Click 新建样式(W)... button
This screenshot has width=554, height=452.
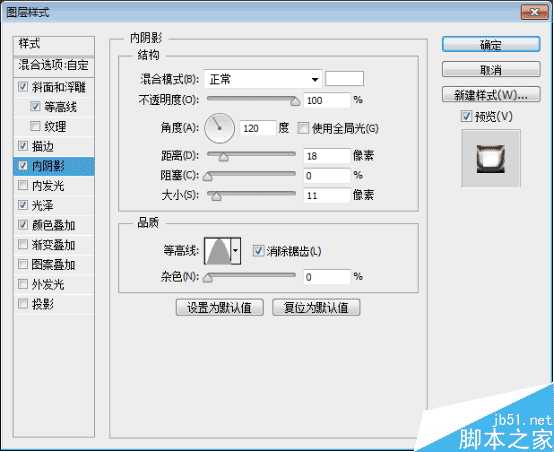[x=491, y=95]
